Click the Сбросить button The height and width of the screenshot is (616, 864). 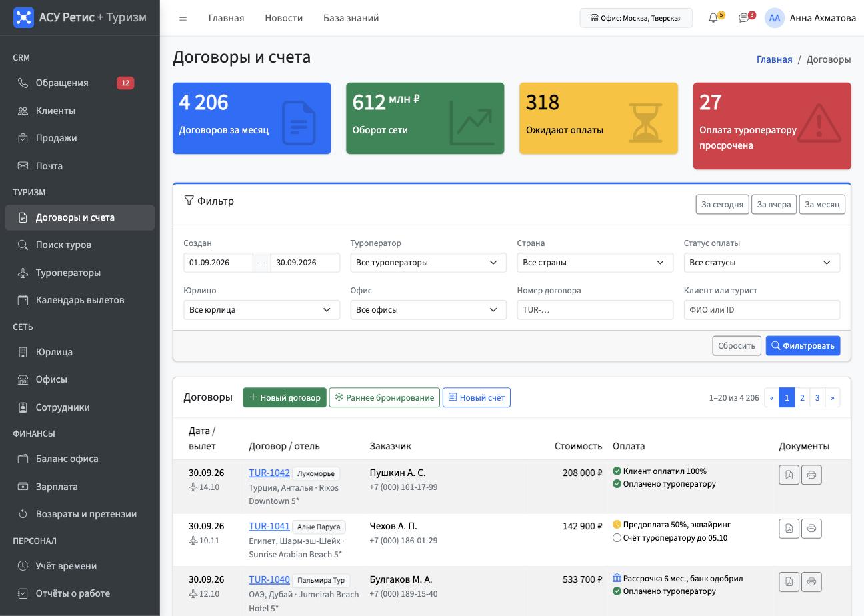[737, 346]
